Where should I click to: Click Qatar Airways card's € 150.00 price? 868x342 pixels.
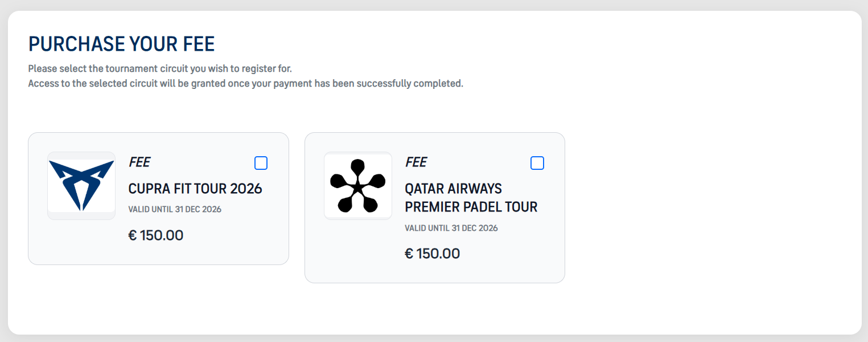click(x=432, y=254)
